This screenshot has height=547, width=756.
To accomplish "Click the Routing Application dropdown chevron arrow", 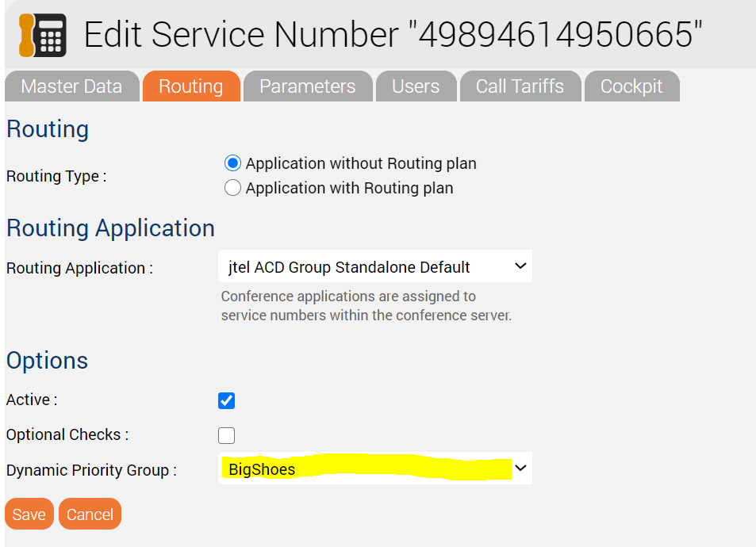I will coord(520,266).
